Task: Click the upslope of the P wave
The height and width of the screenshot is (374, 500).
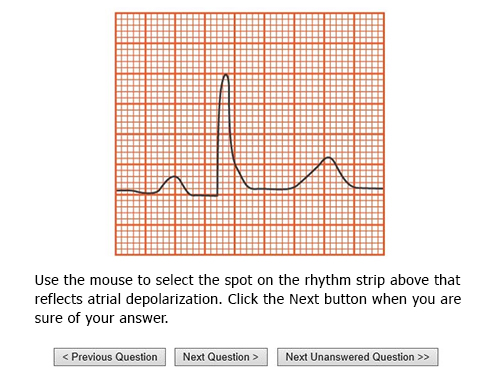Action: point(165,184)
